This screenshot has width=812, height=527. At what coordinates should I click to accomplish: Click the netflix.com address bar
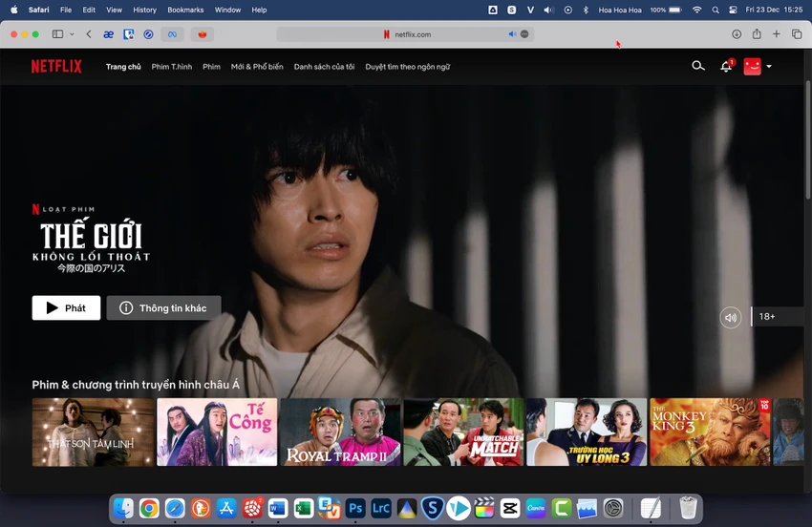click(405, 34)
